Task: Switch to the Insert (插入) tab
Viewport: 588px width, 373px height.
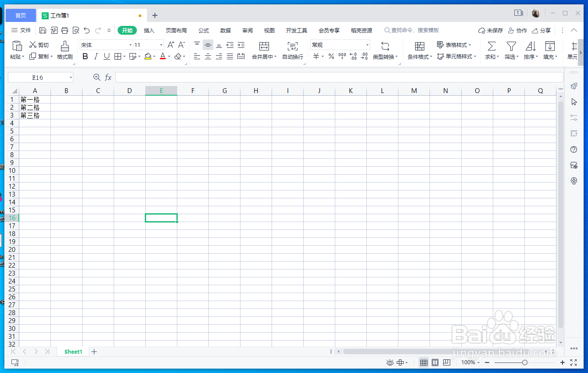Action: 149,30
